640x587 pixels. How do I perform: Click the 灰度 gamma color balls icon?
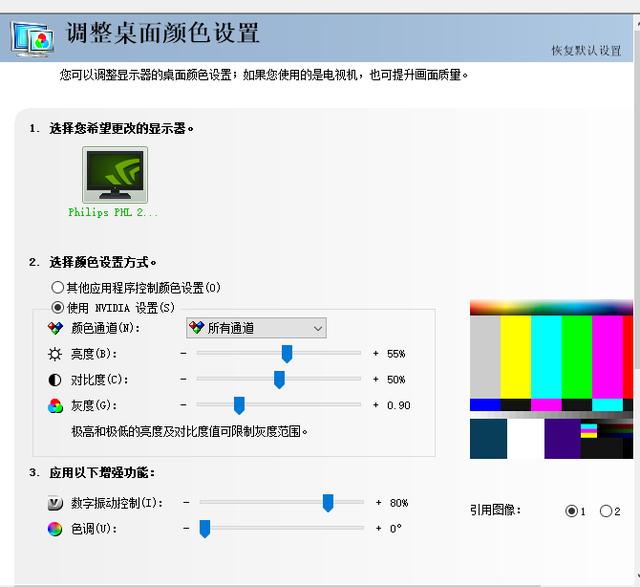coord(55,406)
